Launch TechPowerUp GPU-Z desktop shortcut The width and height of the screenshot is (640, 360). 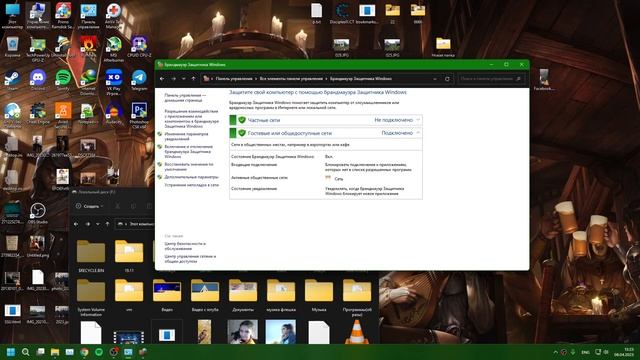[x=38, y=49]
